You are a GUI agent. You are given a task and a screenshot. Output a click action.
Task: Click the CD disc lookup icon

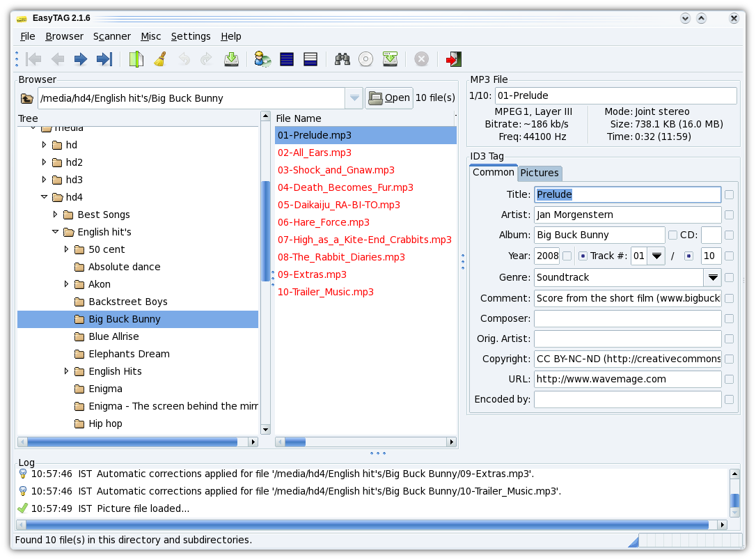tap(366, 59)
